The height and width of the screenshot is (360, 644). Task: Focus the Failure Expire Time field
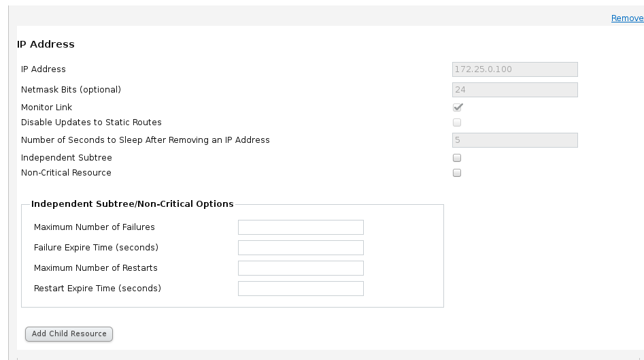click(x=301, y=248)
